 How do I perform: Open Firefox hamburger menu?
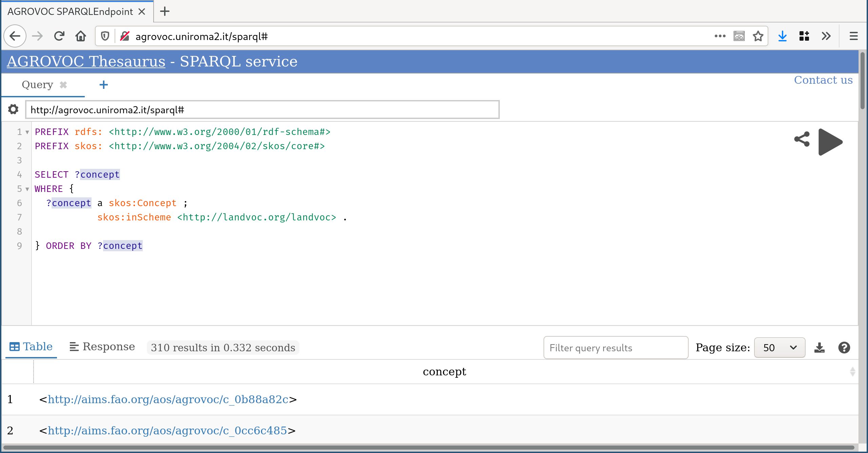tap(854, 36)
